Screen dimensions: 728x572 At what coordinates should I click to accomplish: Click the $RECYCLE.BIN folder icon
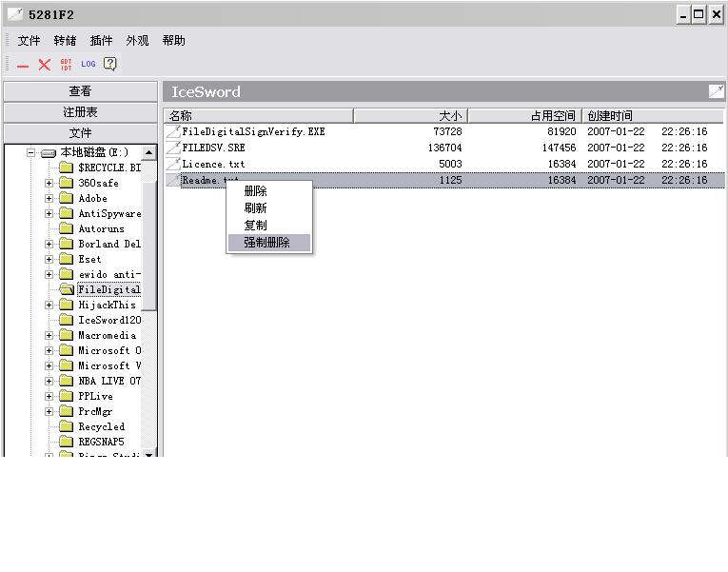[x=67, y=168]
